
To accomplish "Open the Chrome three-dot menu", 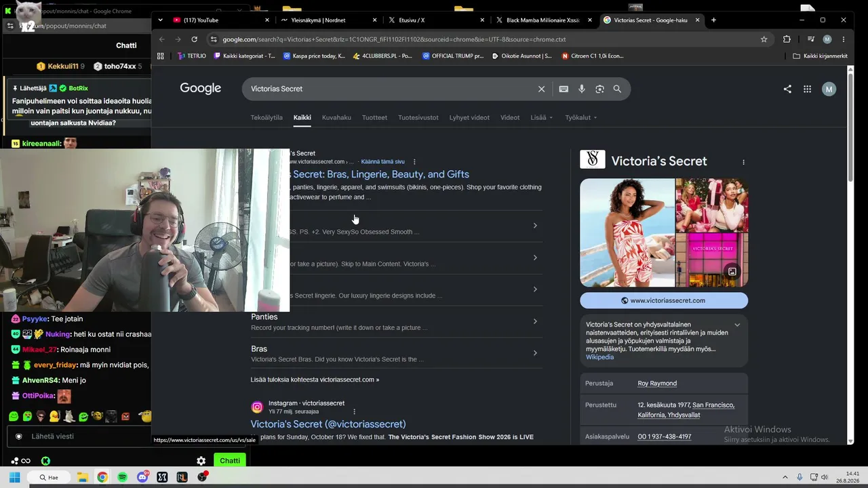I will [844, 39].
